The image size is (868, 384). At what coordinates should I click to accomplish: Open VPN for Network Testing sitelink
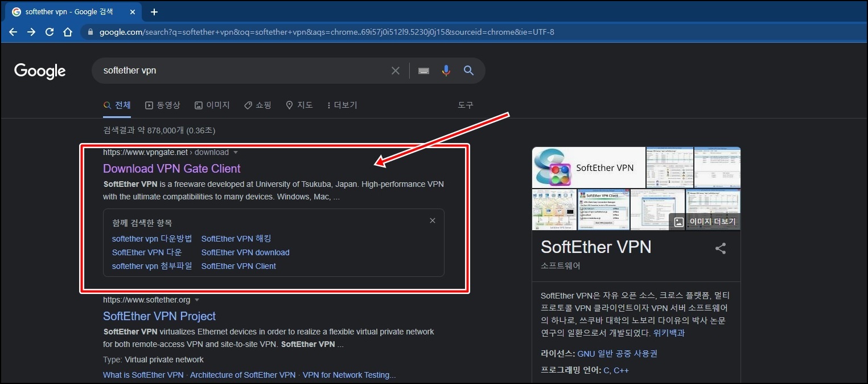coord(349,375)
